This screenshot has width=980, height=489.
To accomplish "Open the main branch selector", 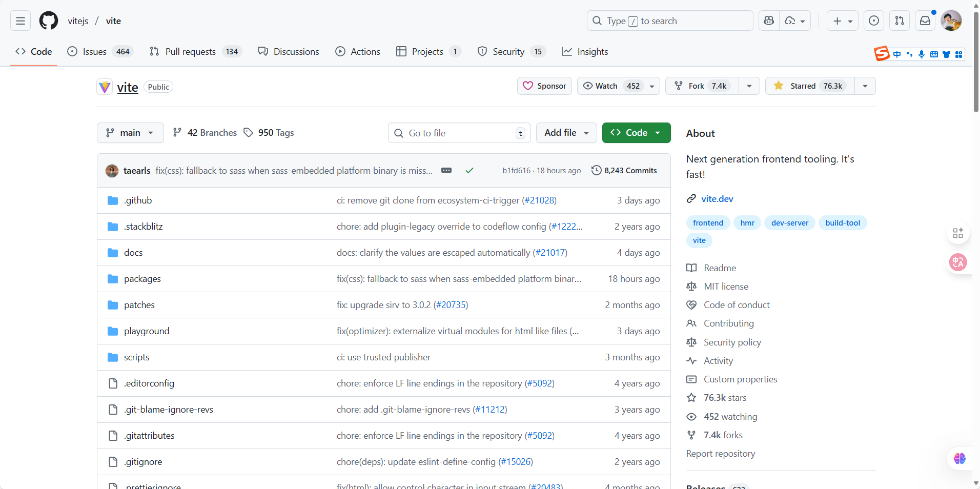I will pos(130,133).
